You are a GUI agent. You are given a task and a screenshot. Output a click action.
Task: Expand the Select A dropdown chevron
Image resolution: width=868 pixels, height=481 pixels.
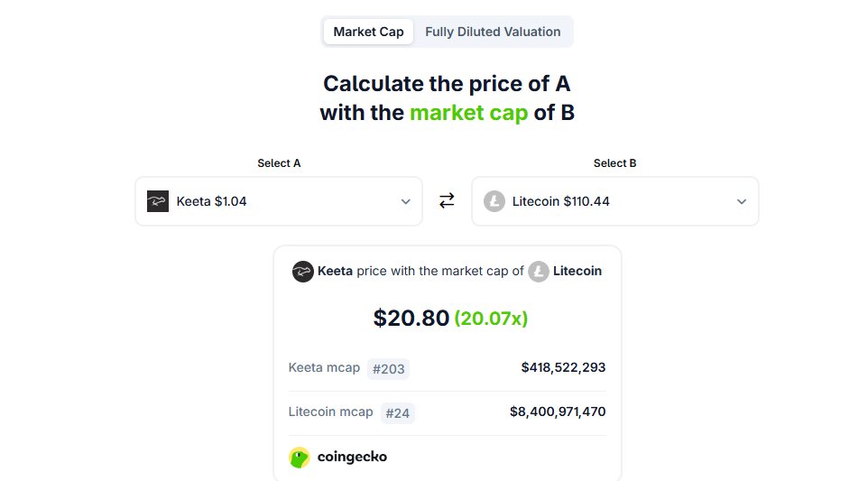click(x=406, y=201)
